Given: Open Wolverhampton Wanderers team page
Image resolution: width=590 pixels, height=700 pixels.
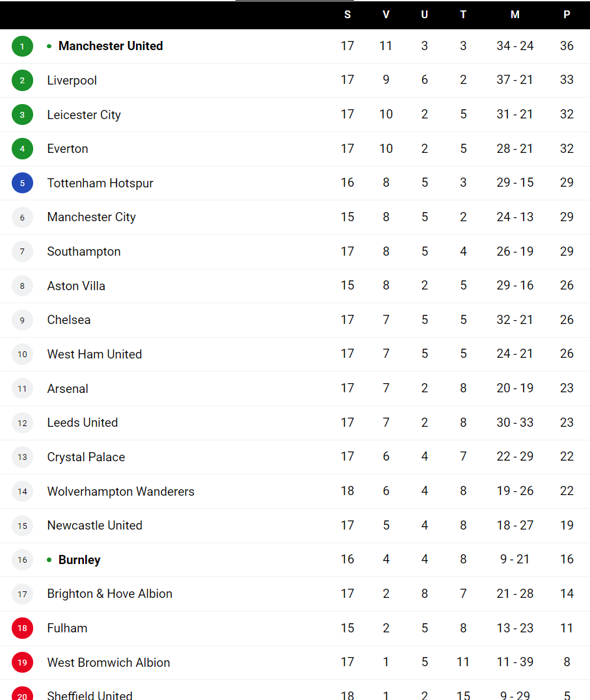Looking at the screenshot, I should (x=121, y=491).
